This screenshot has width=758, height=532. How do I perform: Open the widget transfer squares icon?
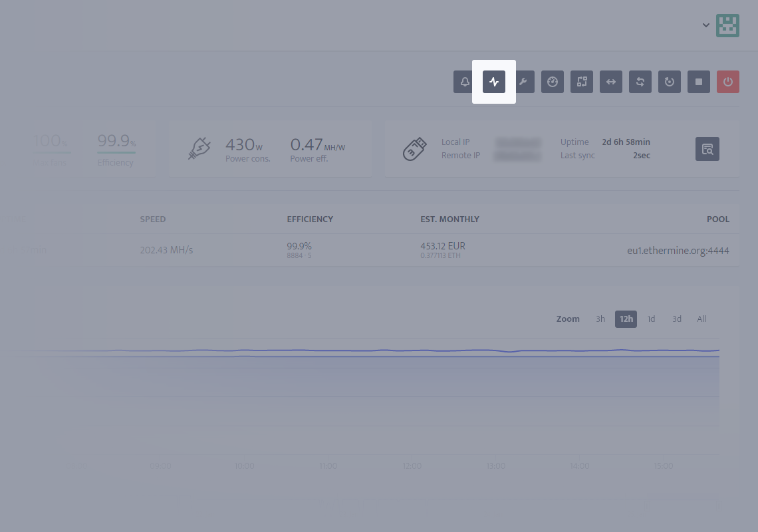click(582, 82)
